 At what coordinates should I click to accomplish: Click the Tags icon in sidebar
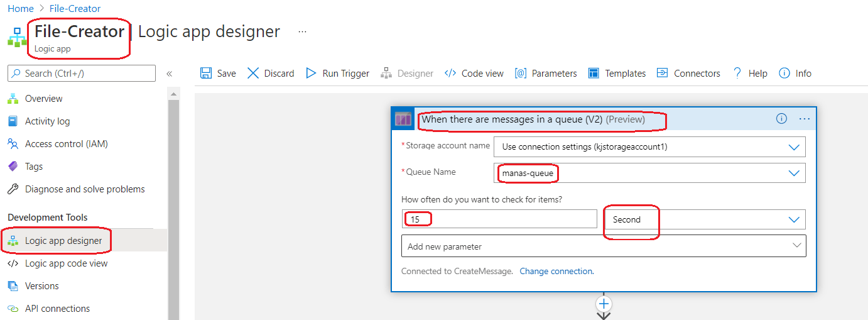[x=13, y=167]
